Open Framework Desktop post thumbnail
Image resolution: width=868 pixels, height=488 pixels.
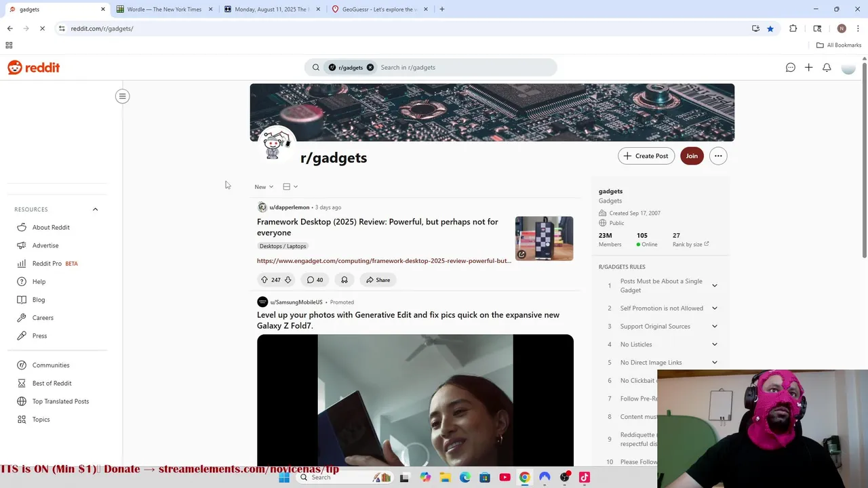(x=544, y=239)
